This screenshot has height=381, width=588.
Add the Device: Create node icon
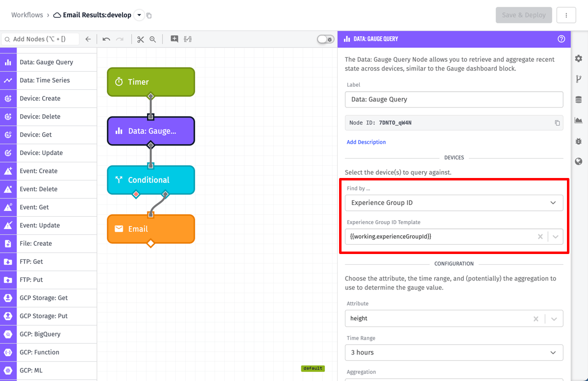pos(8,99)
